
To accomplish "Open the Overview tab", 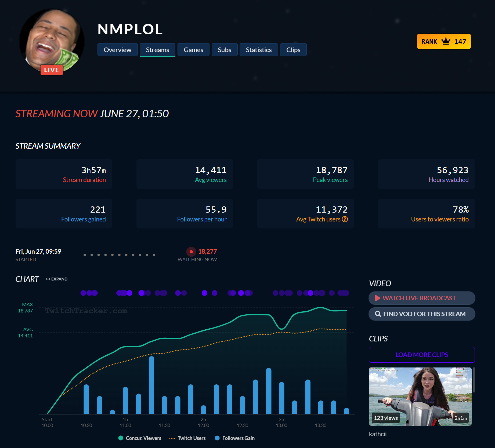I will (117, 50).
